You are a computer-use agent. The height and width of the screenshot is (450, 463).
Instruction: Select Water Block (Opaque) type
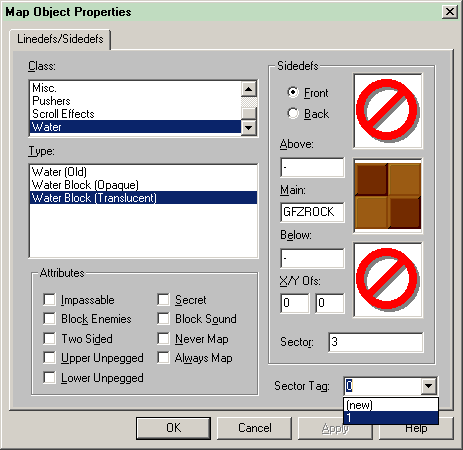pos(143,185)
